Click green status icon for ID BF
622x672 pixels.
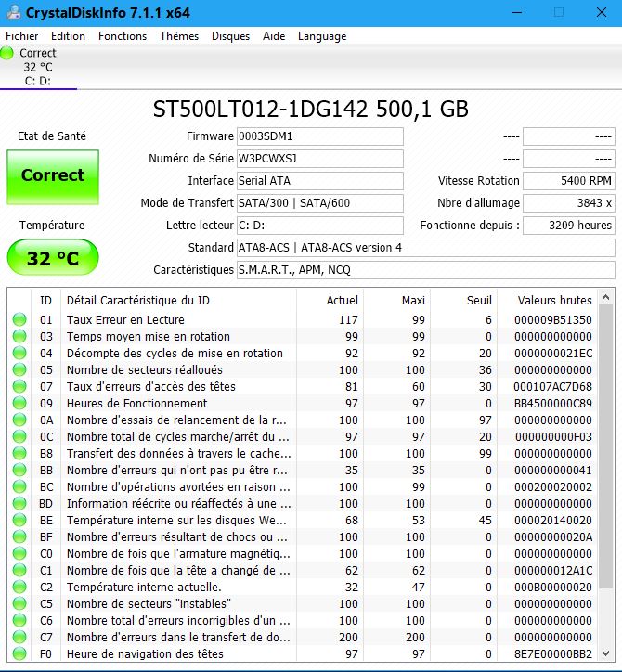pyautogui.click(x=19, y=537)
